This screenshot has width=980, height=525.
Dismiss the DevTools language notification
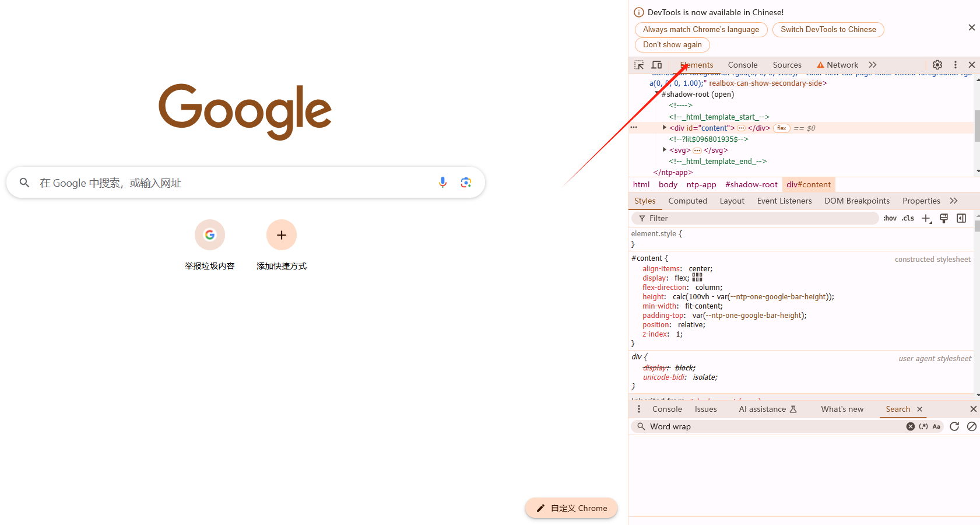point(972,27)
